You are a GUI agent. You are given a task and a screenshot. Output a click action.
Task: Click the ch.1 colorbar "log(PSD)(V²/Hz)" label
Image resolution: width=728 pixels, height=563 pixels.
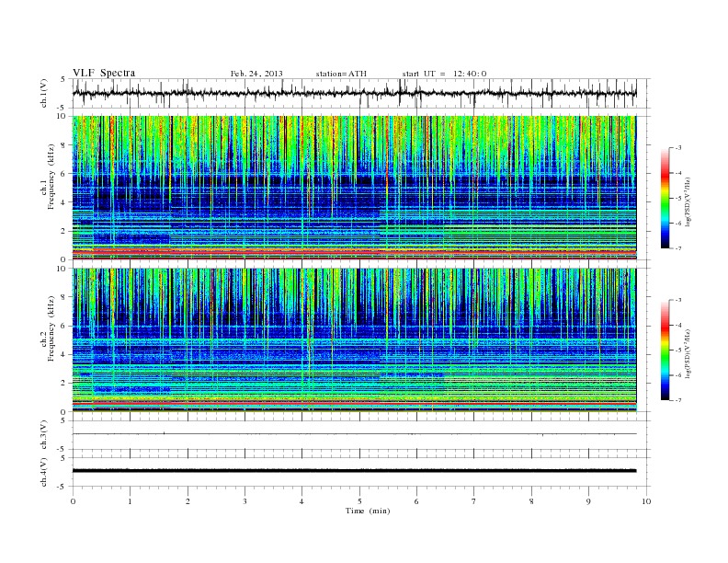(688, 201)
